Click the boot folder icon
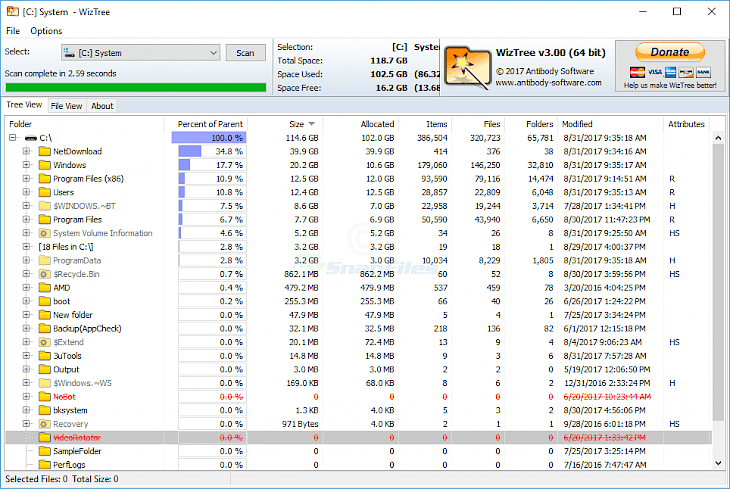The width and height of the screenshot is (730, 489). tap(45, 301)
